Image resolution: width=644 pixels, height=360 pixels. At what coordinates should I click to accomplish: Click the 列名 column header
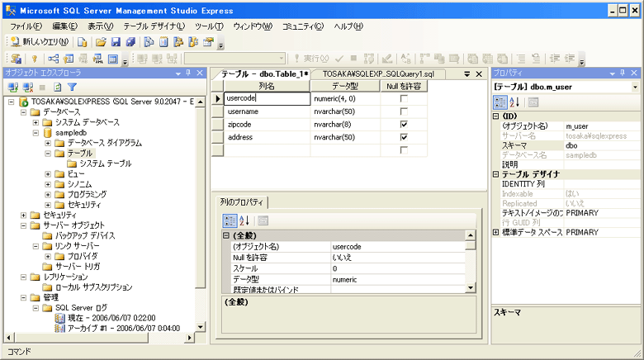(x=267, y=86)
